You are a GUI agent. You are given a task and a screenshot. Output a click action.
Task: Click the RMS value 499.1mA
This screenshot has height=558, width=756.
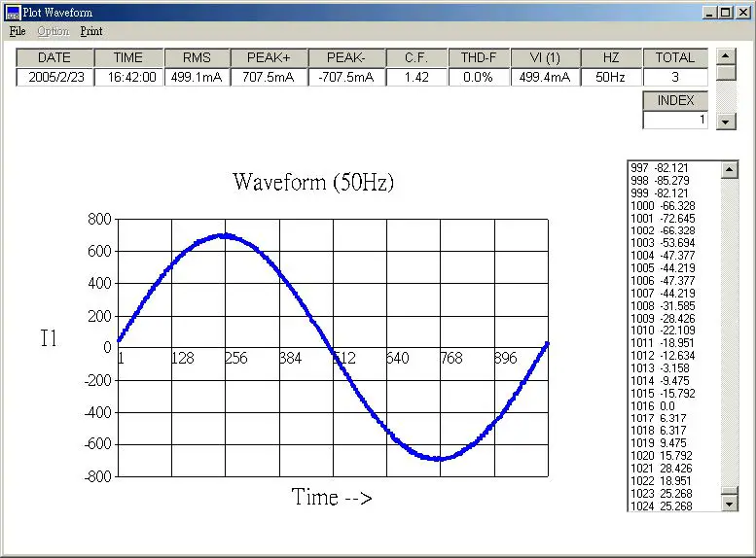[x=197, y=77]
